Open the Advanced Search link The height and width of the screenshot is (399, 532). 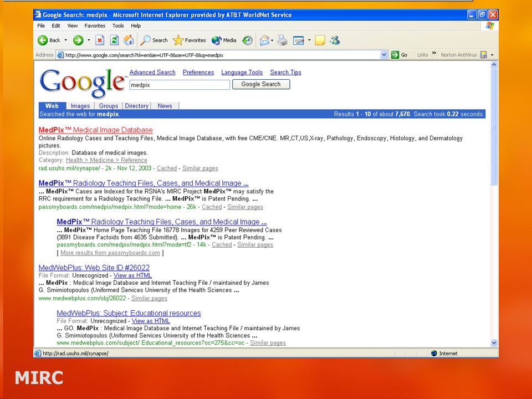point(152,72)
